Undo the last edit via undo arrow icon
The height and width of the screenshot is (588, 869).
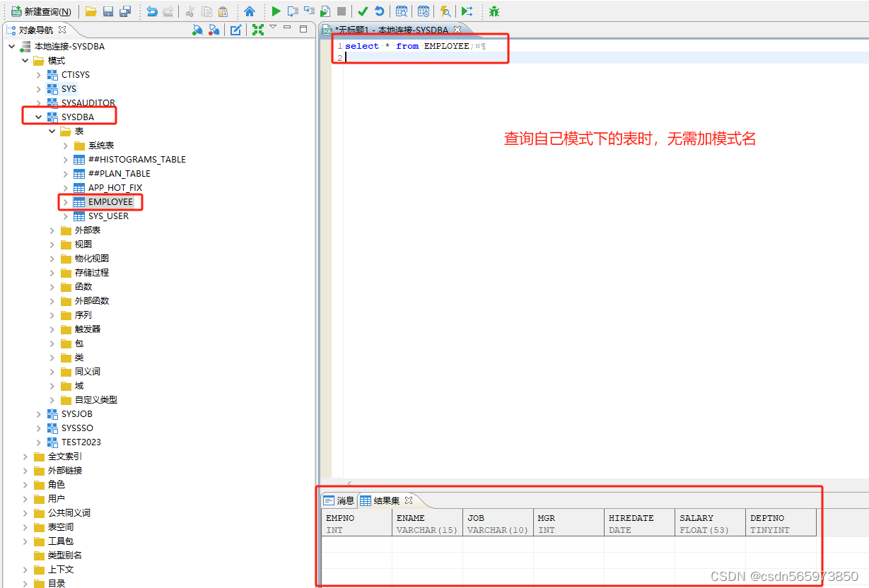151,11
